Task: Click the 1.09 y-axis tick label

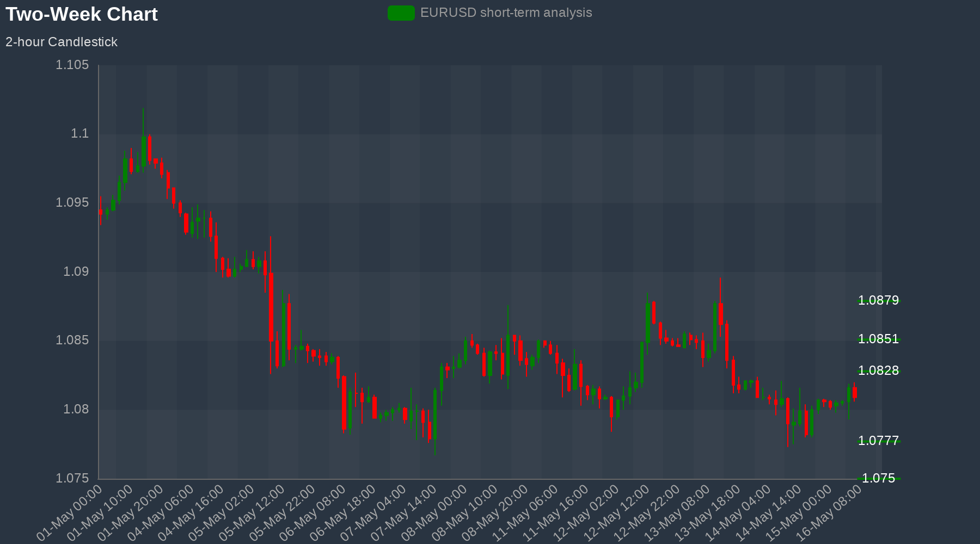Action: [76, 271]
